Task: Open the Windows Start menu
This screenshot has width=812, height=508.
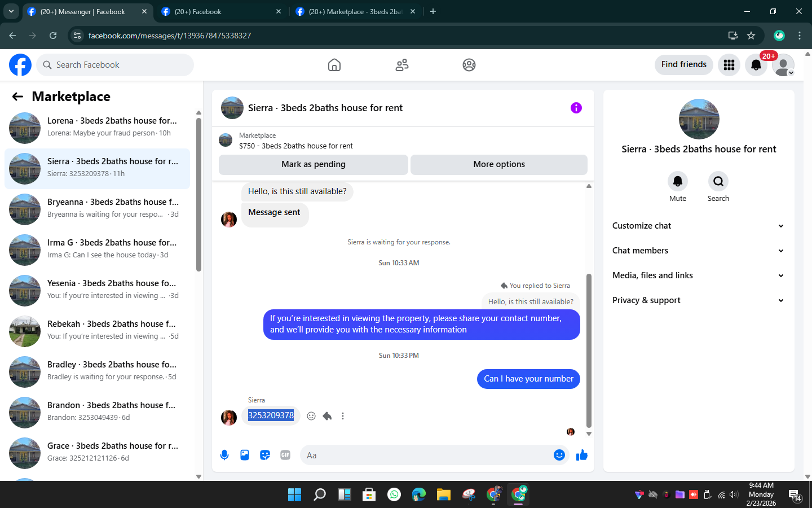Action: click(x=294, y=494)
